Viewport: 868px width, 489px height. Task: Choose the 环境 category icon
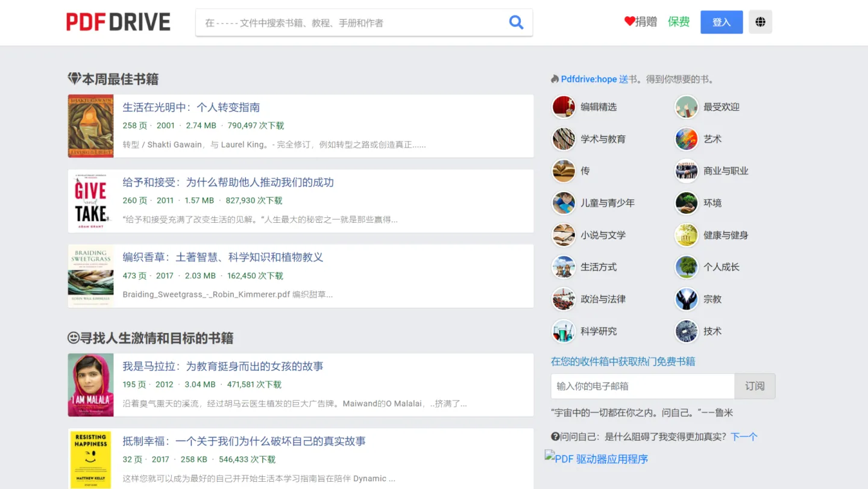[x=687, y=203]
